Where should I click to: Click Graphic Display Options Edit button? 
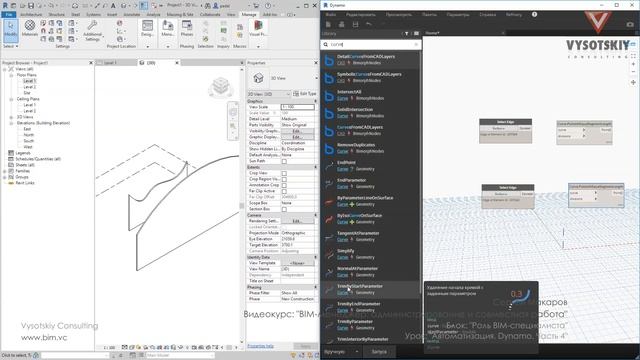click(x=297, y=137)
